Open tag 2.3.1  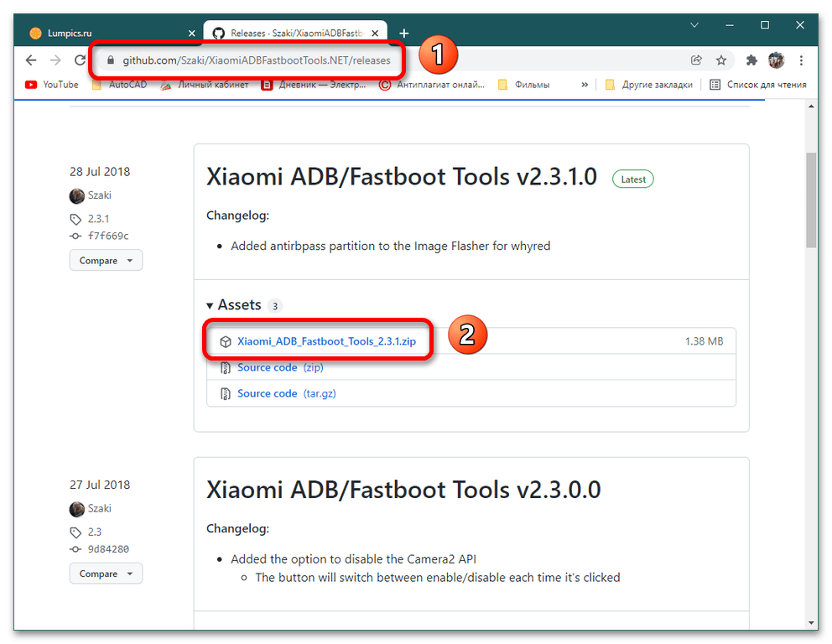98,219
